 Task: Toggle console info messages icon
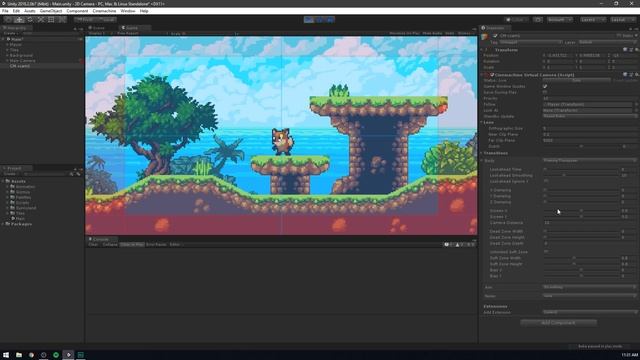(448, 244)
